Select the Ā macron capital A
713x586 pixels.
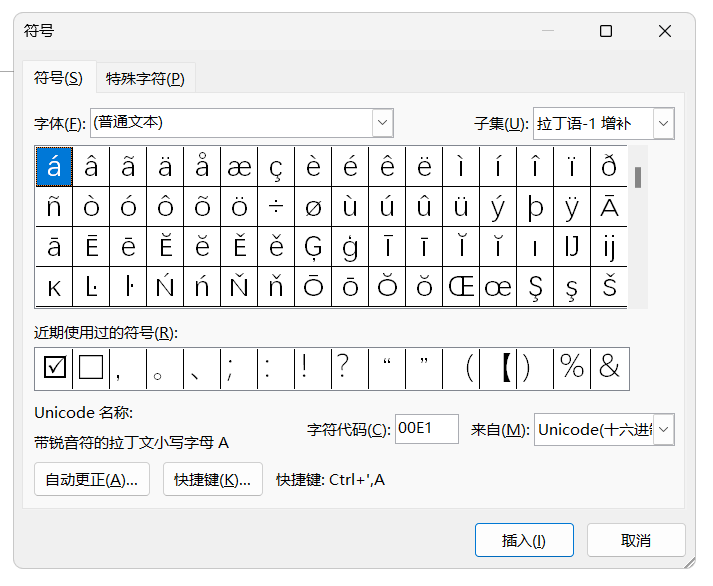pyautogui.click(x=609, y=207)
